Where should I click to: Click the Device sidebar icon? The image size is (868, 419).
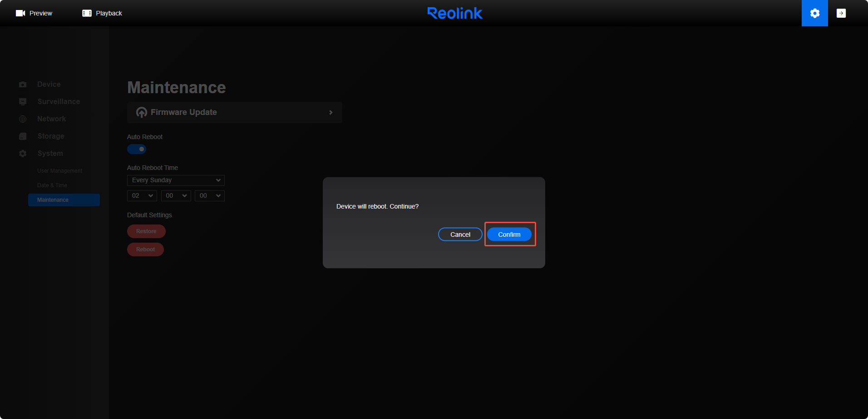[x=22, y=84]
